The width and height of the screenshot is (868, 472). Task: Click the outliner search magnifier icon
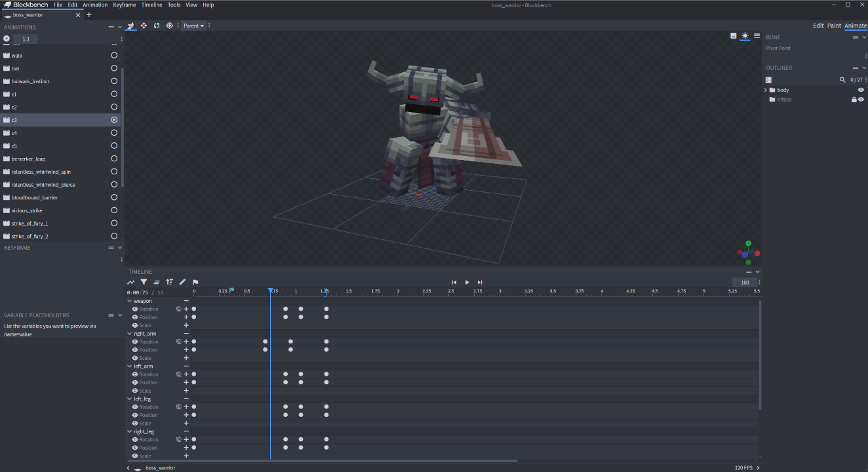pos(842,80)
